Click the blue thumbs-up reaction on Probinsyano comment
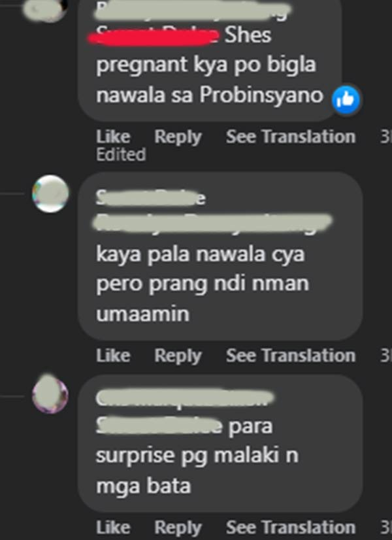 [346, 99]
